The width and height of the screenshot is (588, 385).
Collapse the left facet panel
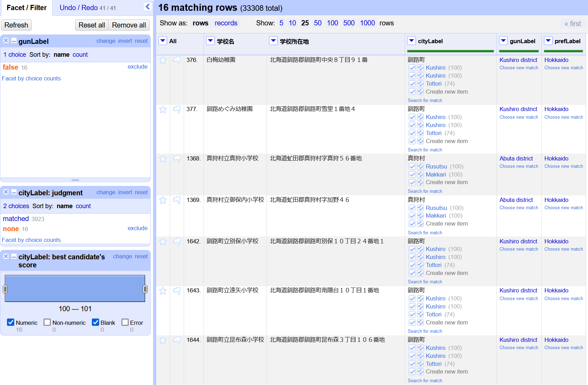tap(148, 7)
